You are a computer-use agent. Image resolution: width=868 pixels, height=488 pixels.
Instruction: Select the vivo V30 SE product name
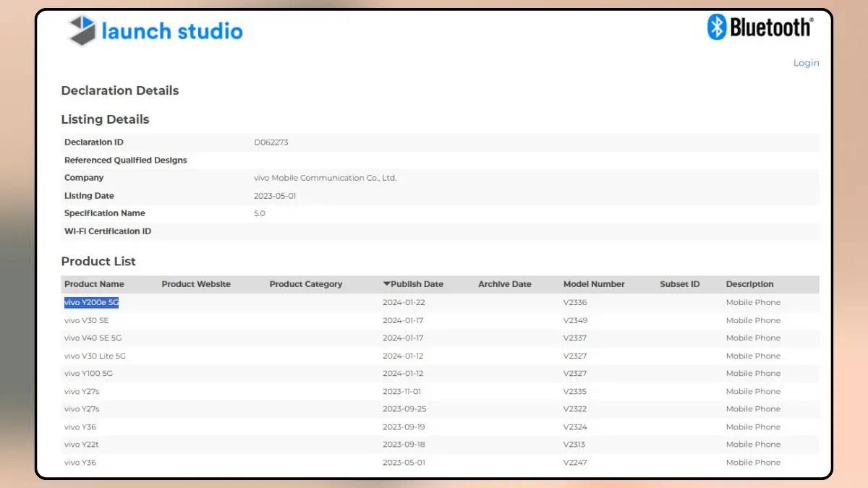(87, 320)
